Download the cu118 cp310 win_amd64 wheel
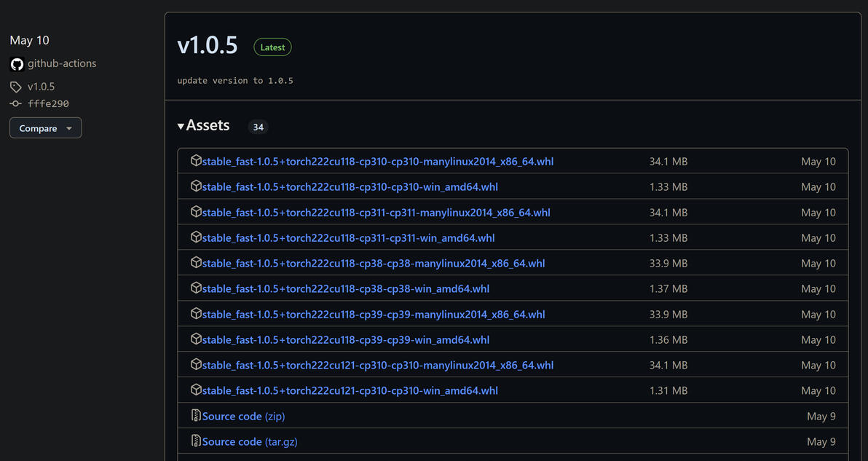The width and height of the screenshot is (868, 461). pyautogui.click(x=350, y=187)
